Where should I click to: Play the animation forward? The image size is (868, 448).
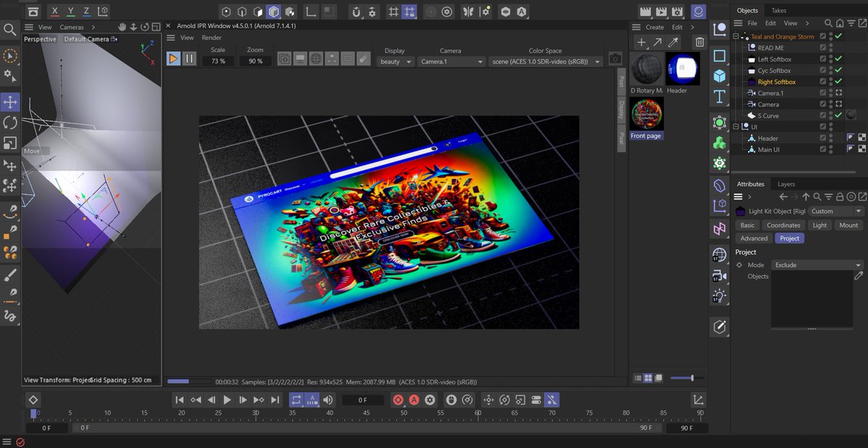[x=227, y=400]
